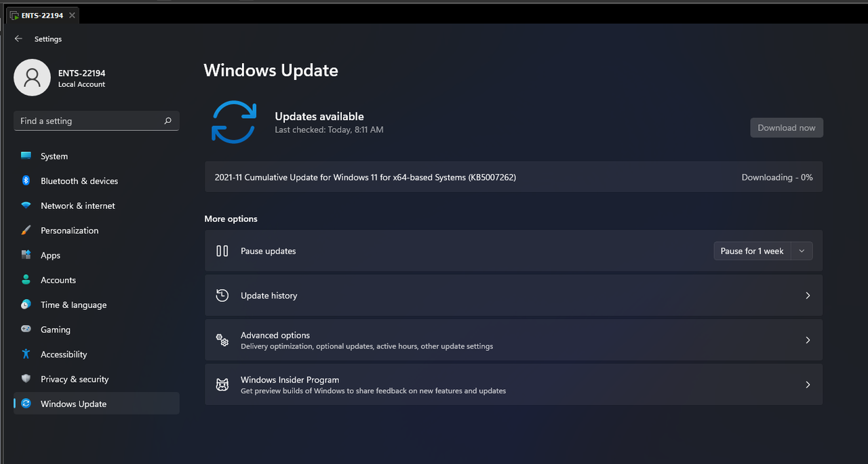
Task: Click the System monitor icon in sidebar
Action: [26, 156]
